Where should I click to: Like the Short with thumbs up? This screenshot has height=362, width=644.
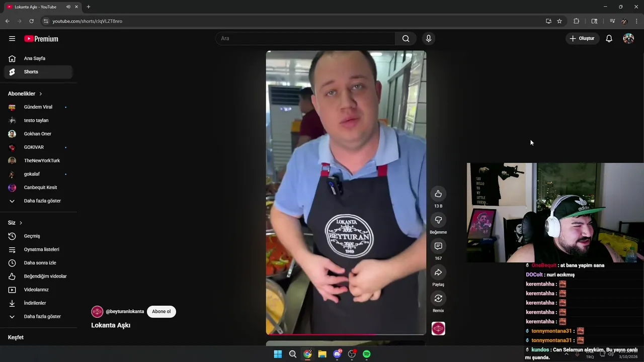438,194
